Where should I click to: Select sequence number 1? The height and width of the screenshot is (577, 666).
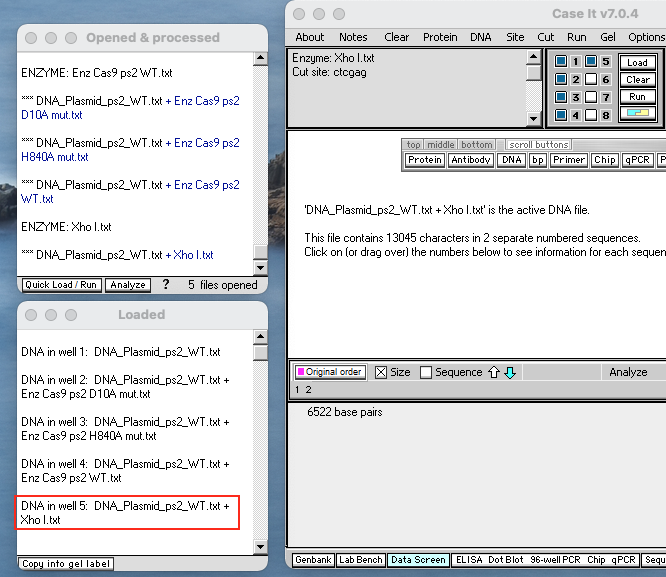pos(297,390)
